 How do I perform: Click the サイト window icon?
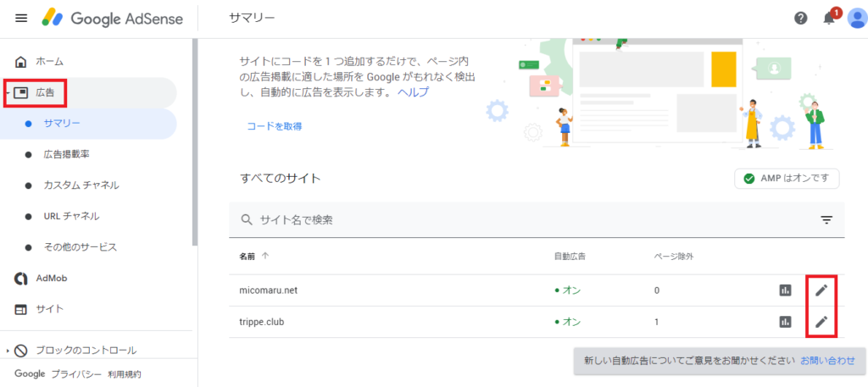coord(20,310)
